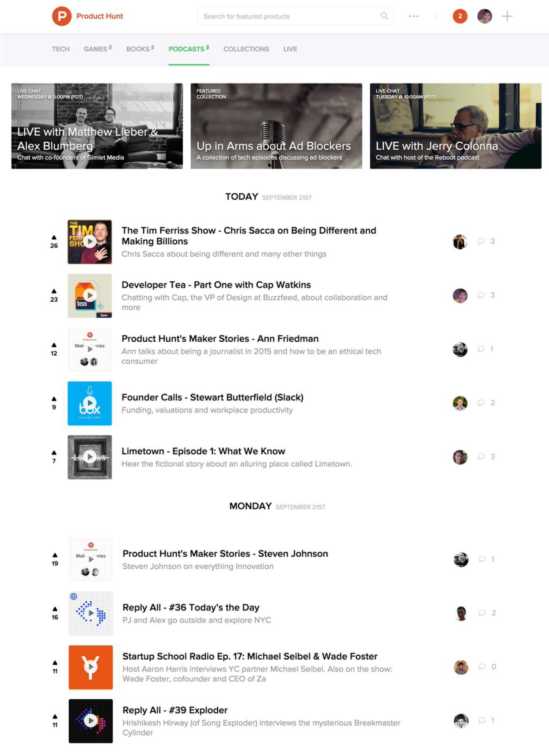Open the Up in Arms about Ad Blockers card
Screen dimensions: 549x756
tap(276, 126)
